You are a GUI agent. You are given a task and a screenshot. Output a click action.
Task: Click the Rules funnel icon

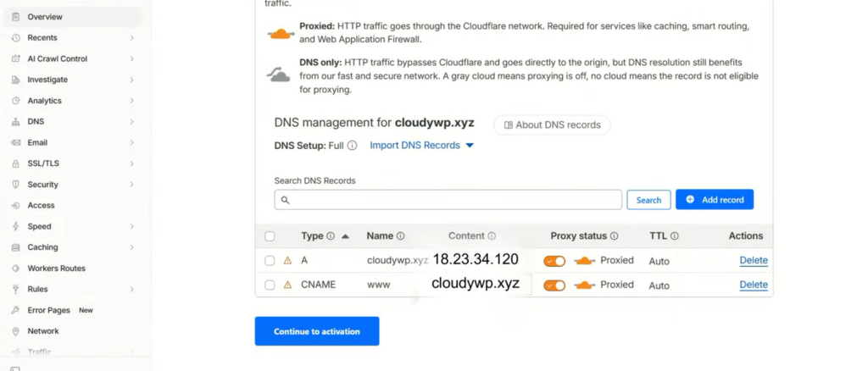click(15, 289)
